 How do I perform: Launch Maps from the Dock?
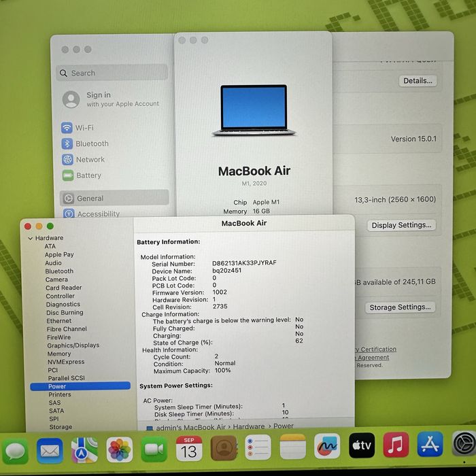coord(84,450)
